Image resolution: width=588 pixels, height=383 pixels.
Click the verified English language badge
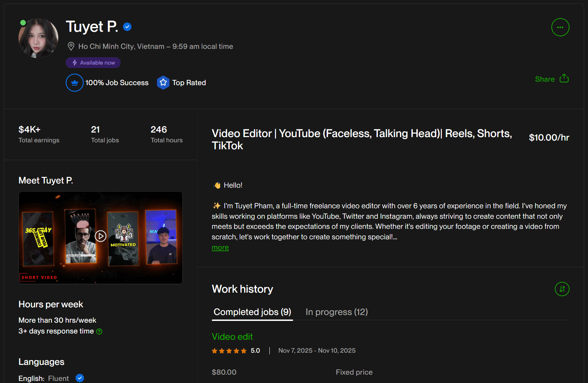[80, 378]
